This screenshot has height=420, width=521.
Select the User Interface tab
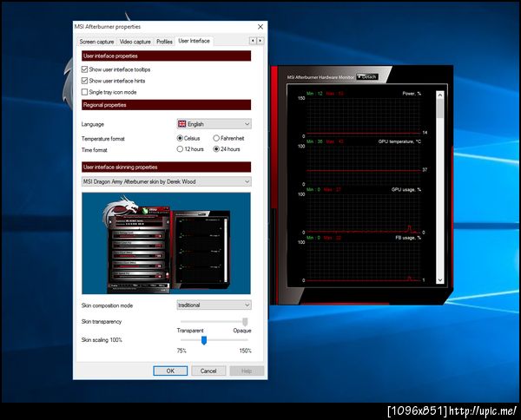[194, 41]
